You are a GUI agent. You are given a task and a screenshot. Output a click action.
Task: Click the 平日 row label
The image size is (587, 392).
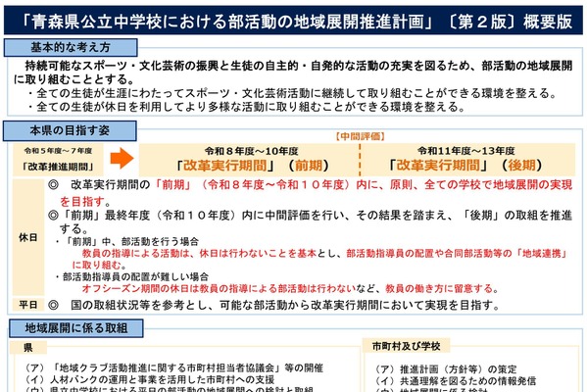pos(28,305)
